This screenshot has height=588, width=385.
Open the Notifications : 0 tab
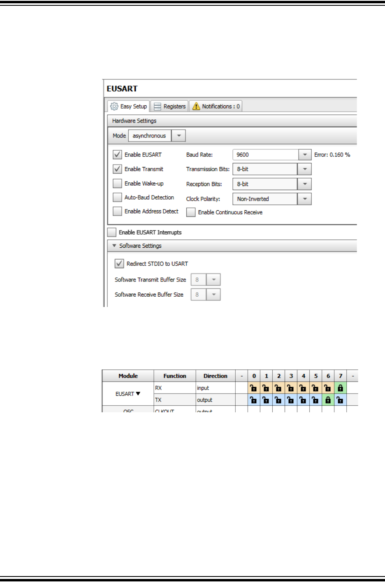216,106
